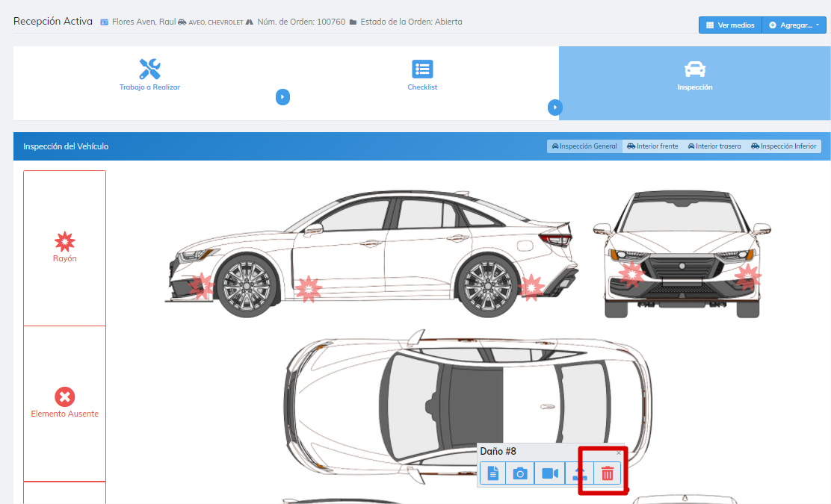Click the trash icon to delete Daño #8

pyautogui.click(x=608, y=473)
